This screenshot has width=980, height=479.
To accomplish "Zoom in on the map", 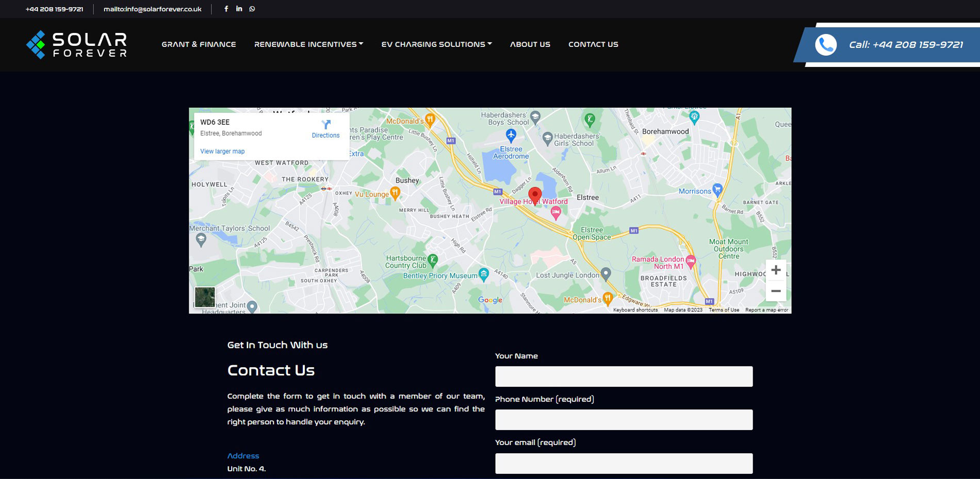I will [x=775, y=270].
